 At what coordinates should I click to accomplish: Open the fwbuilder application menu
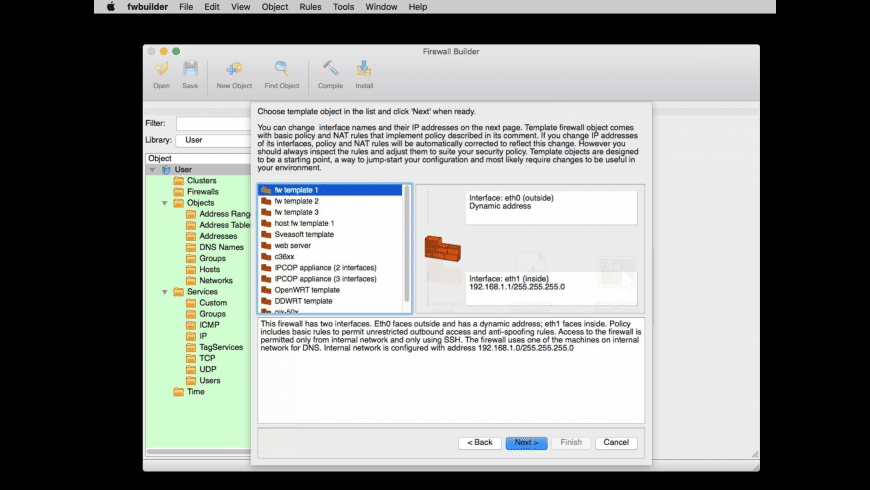(148, 7)
